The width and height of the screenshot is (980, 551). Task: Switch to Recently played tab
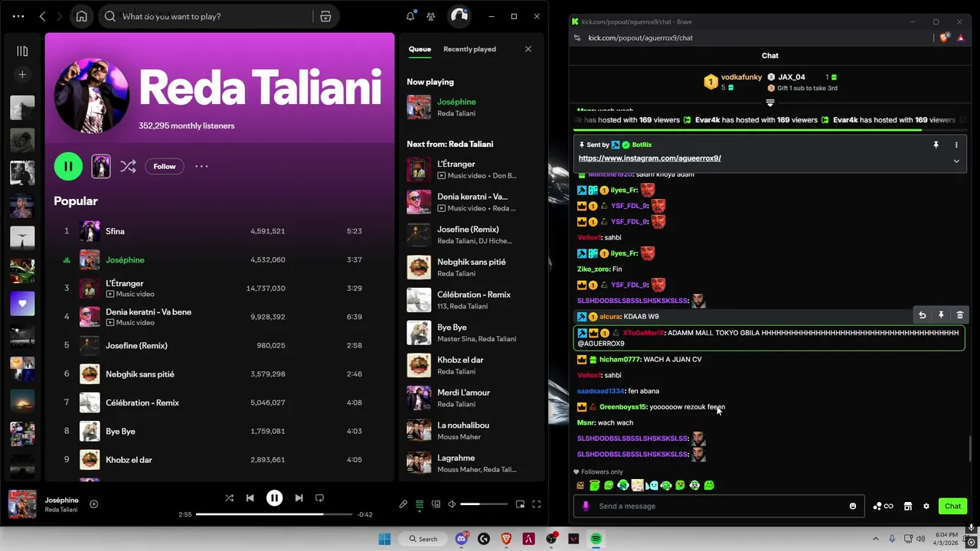pos(469,49)
